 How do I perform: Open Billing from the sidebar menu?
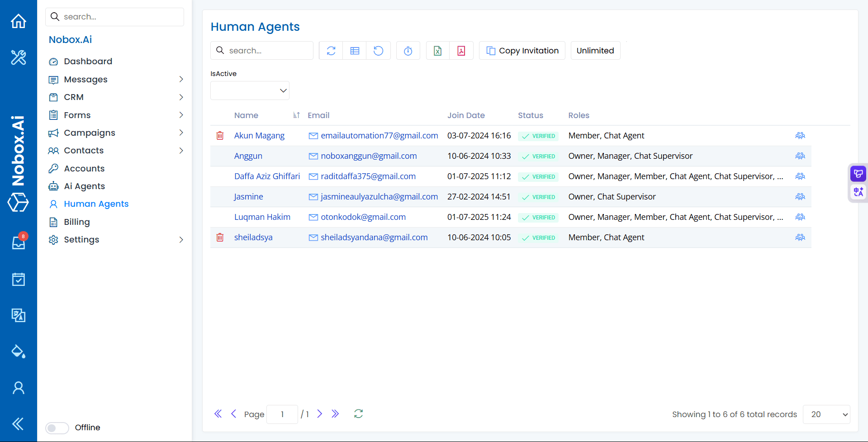tap(76, 222)
